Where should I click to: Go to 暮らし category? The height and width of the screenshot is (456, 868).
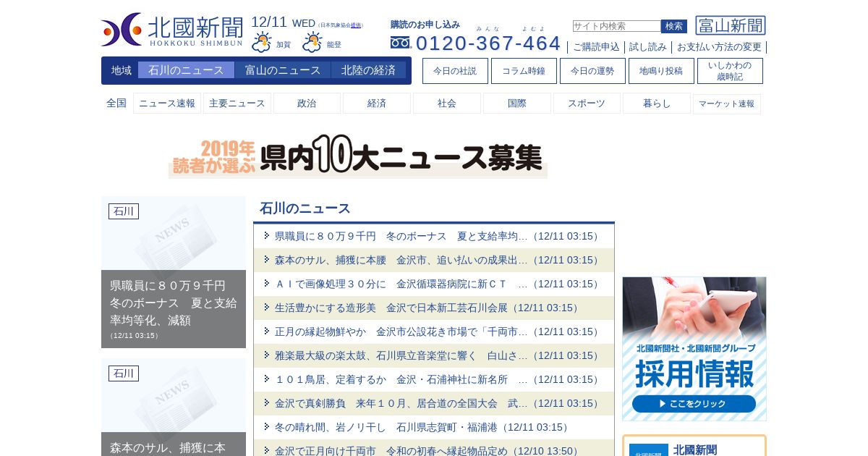click(x=657, y=104)
